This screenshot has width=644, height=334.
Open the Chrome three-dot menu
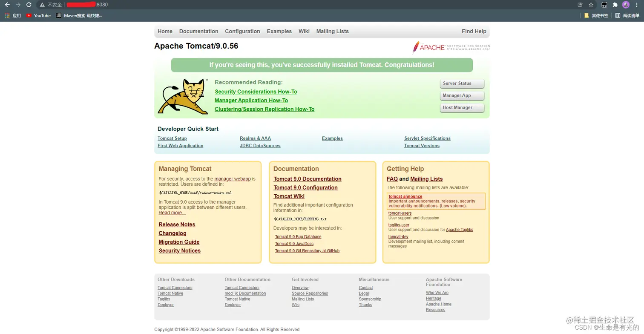coord(637,5)
